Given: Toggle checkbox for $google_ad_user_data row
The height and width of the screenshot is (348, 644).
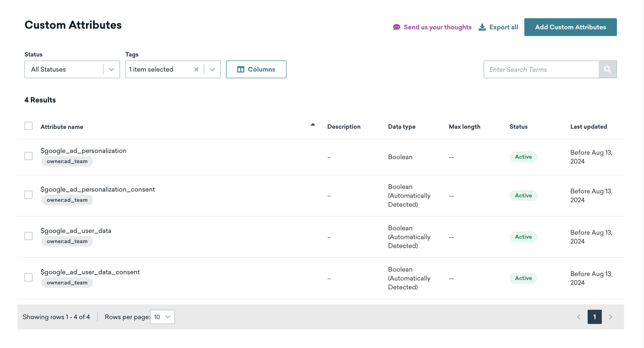Looking at the screenshot, I should 28,235.
